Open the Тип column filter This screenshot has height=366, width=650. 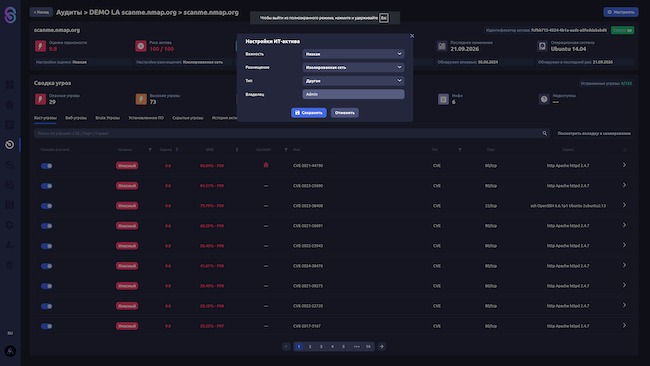point(460,150)
